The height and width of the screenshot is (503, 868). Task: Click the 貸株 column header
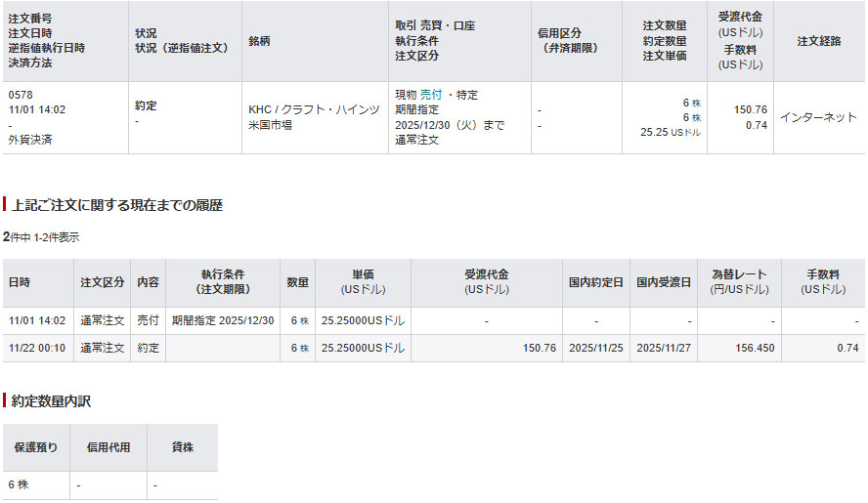182,447
